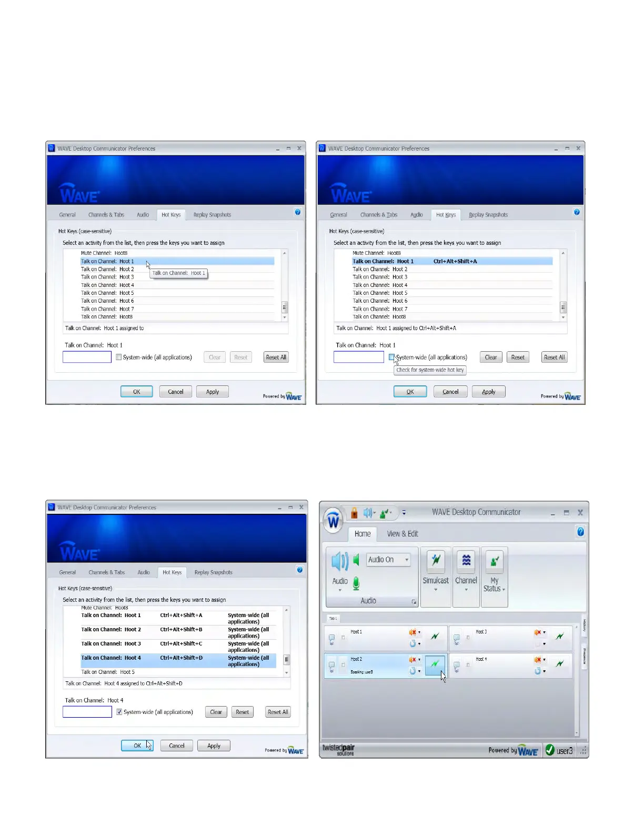Open the Customize Quick Access Toolbar arrow
Image resolution: width=644 pixels, height=834 pixels.
click(x=404, y=512)
